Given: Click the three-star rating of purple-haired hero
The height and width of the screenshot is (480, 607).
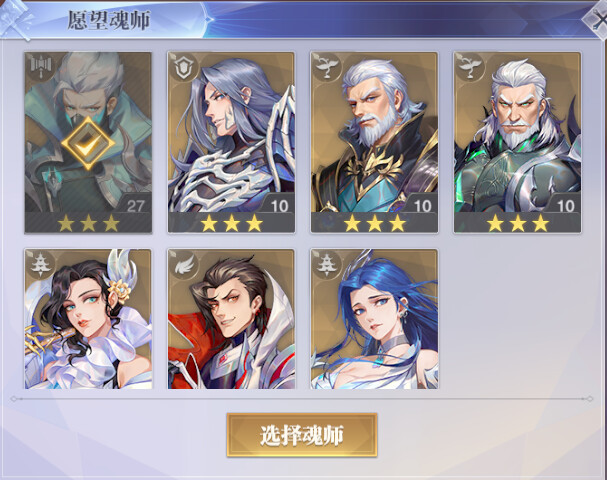Looking at the screenshot, I should click(231, 223).
